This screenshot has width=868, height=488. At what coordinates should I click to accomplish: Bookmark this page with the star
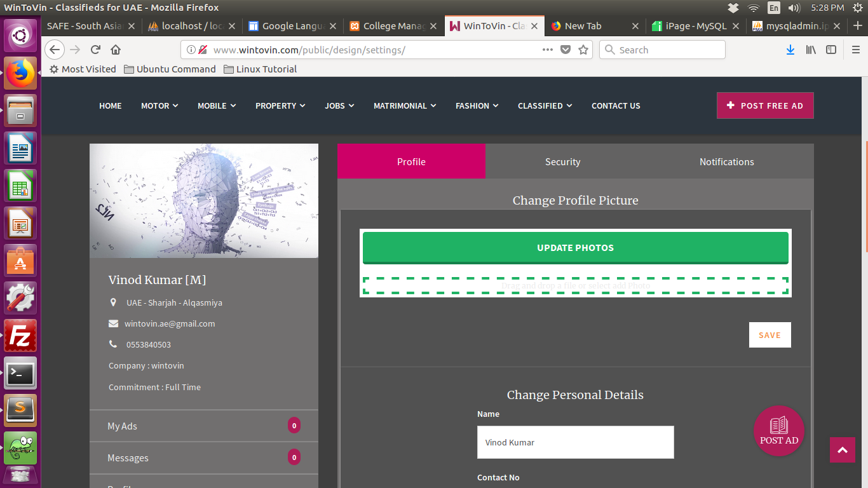pyautogui.click(x=583, y=50)
